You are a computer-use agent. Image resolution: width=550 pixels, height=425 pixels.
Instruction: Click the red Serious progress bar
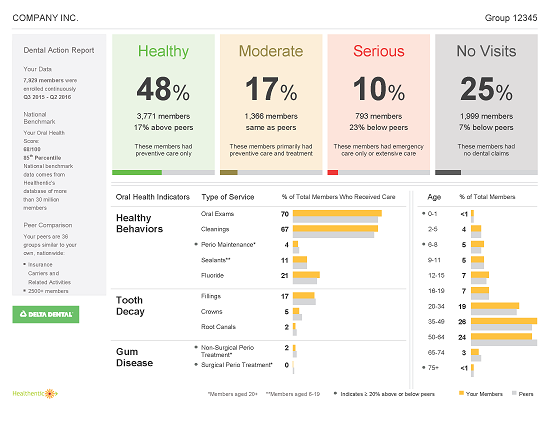[x=333, y=173]
